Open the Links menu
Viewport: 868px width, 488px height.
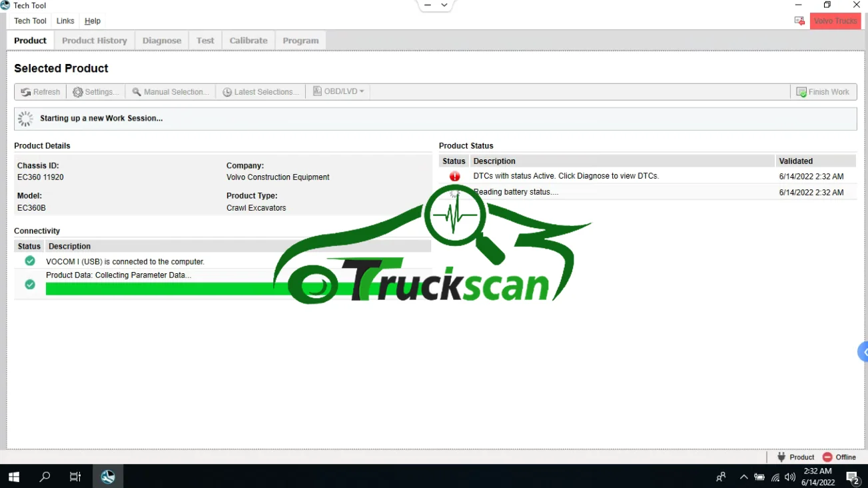click(x=65, y=21)
